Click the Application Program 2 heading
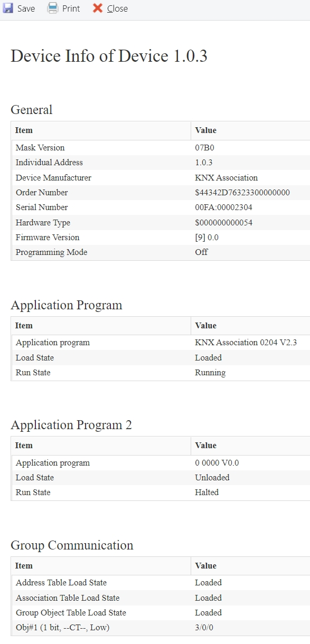The width and height of the screenshot is (310, 644). coord(71,425)
